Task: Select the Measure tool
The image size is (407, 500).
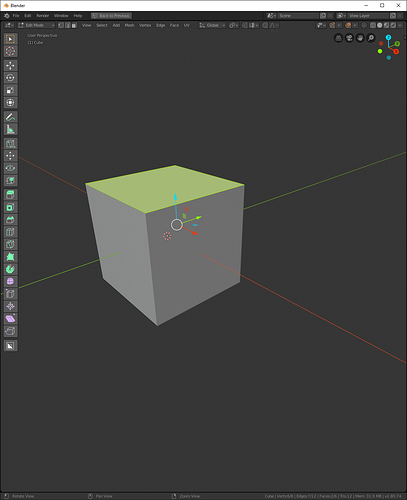Action: click(x=10, y=129)
